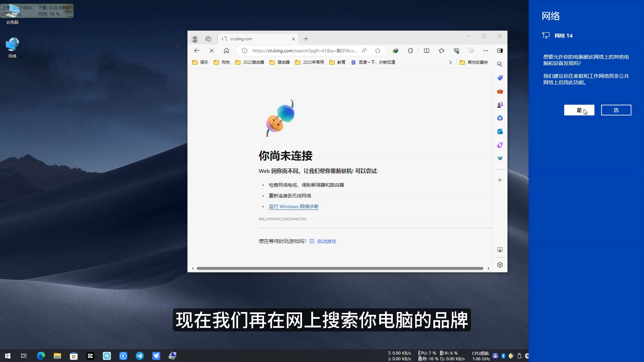644x362 pixels.
Task: Open Edge sidebar settings gear
Action: click(500, 264)
